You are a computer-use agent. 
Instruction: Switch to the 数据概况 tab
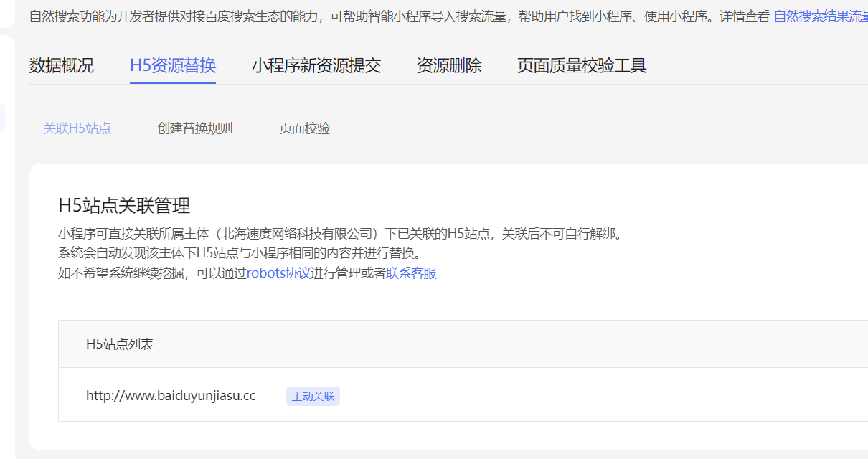pos(61,66)
